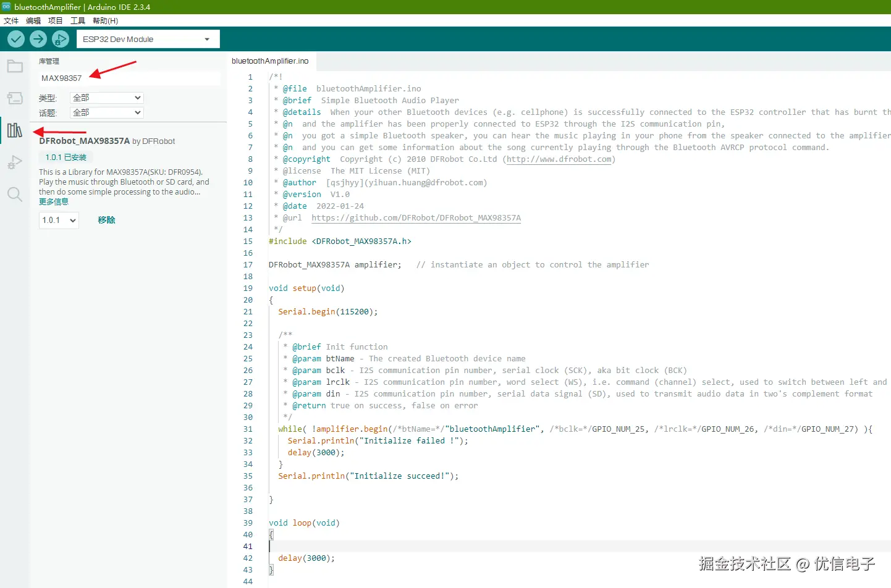Click the 1.0.1 已安装 installed badge
This screenshot has height=588, width=891.
(x=66, y=157)
